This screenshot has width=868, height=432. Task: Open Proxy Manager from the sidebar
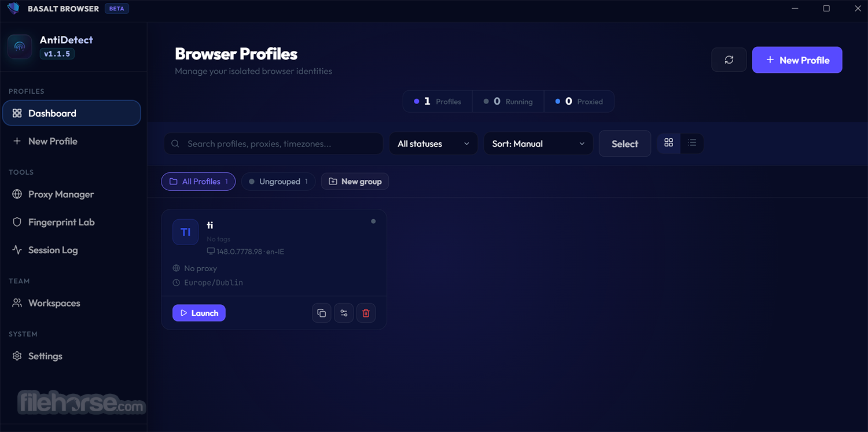pos(72,194)
